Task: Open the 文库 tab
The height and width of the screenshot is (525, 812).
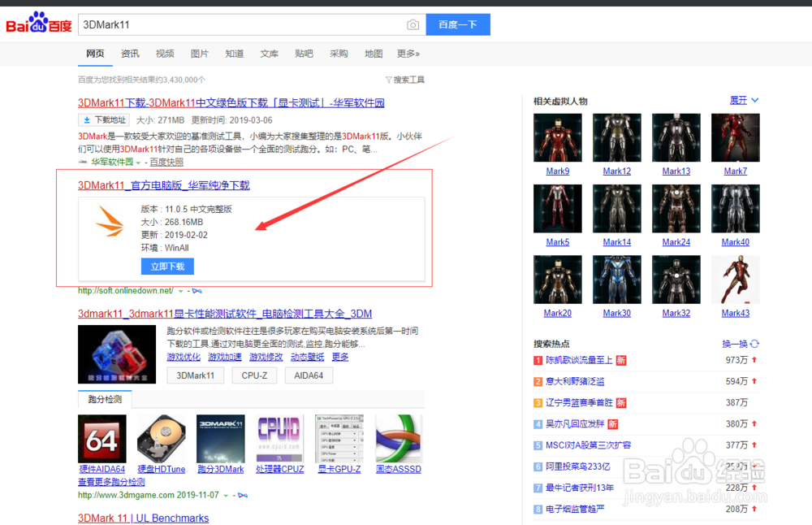Action: (269, 54)
